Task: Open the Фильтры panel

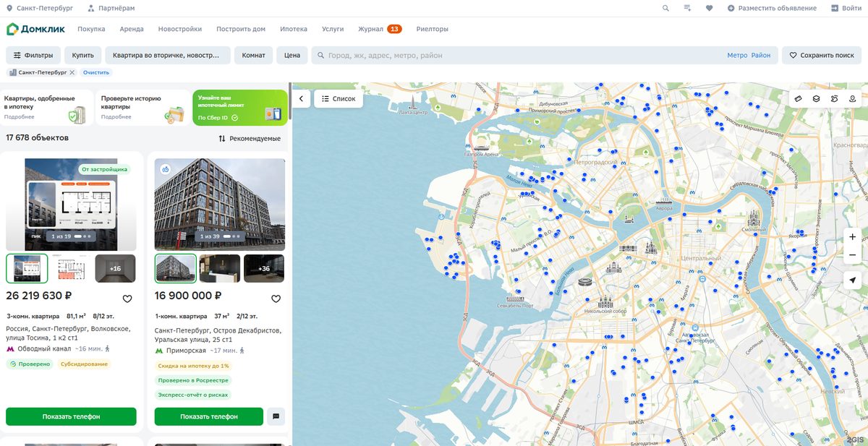Action: (33, 56)
